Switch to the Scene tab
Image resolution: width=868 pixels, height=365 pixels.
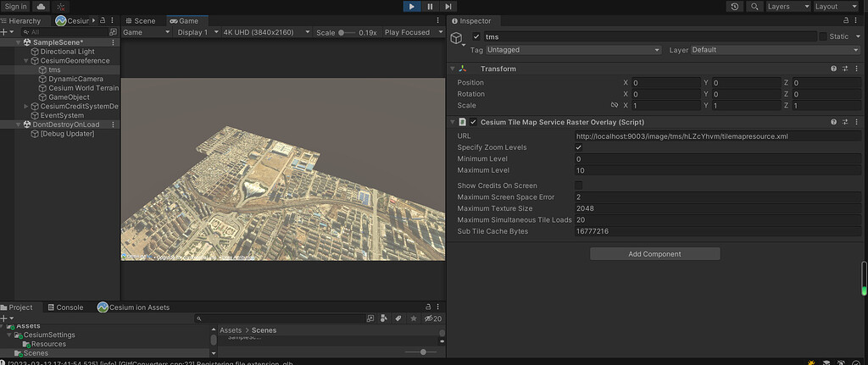(x=142, y=20)
